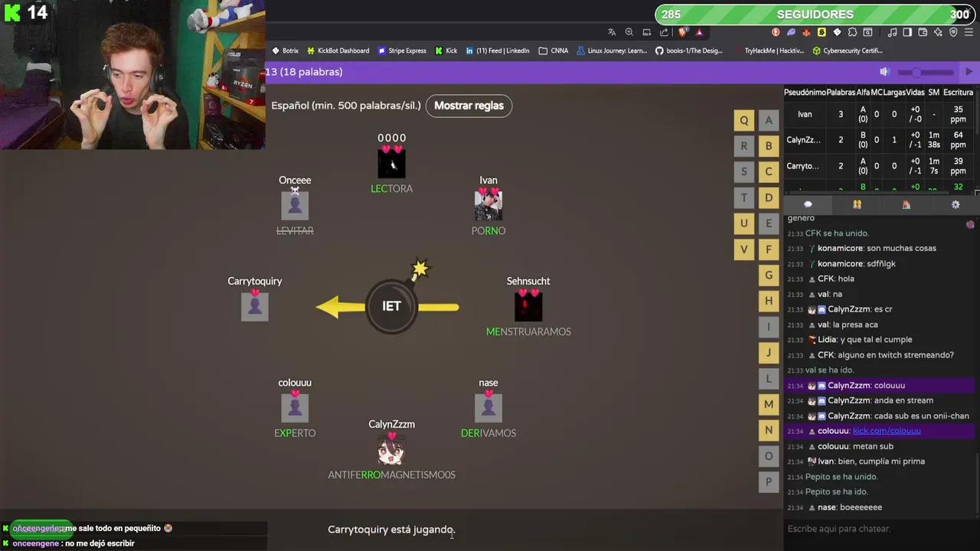Image resolution: width=980 pixels, height=551 pixels.
Task: Click the T letter tile
Action: pyautogui.click(x=743, y=197)
